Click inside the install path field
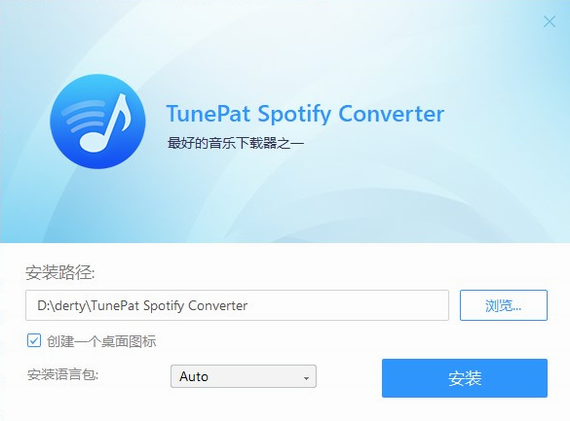The image size is (570, 421). (237, 305)
